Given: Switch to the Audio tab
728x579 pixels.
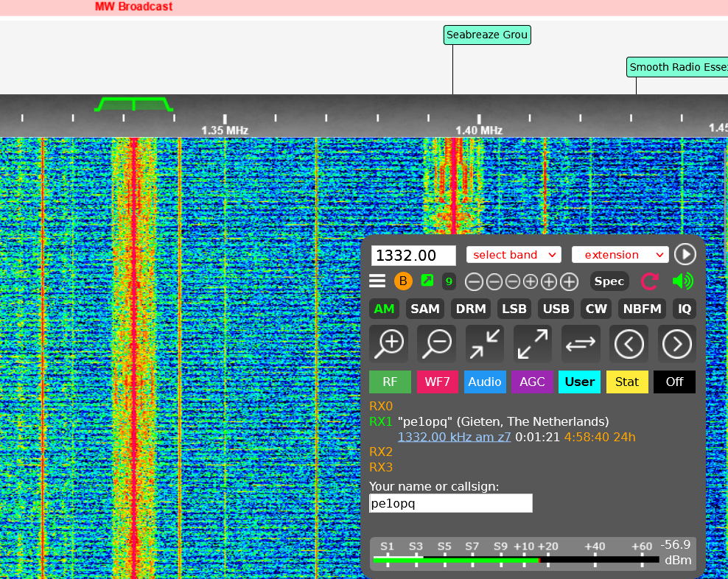Looking at the screenshot, I should click(x=485, y=382).
